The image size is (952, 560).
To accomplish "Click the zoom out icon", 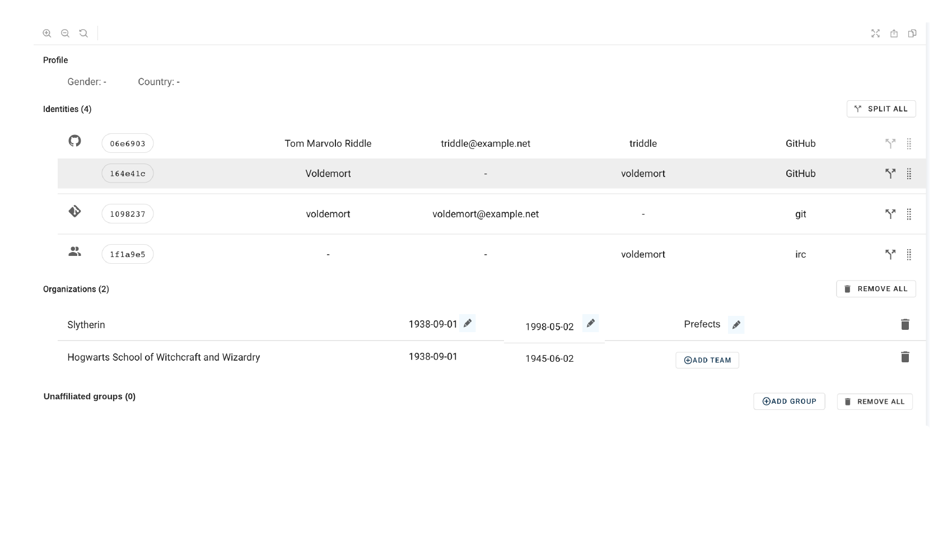I will [65, 33].
